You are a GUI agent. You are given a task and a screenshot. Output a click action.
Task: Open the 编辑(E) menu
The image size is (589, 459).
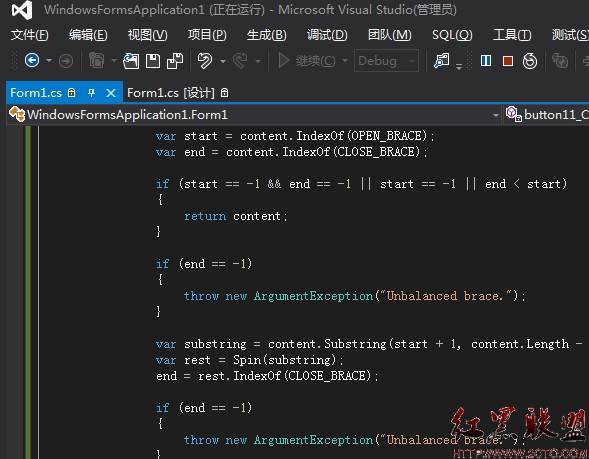pos(88,35)
